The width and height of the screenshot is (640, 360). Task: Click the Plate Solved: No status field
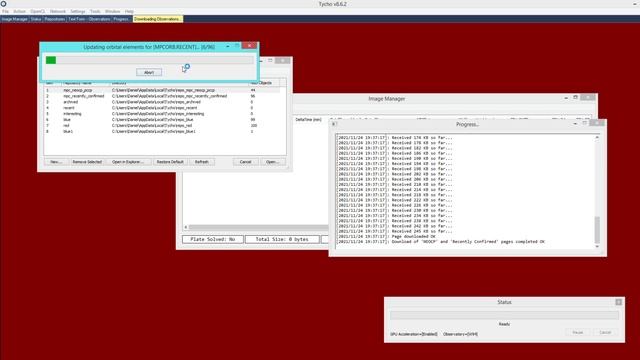coord(213,239)
